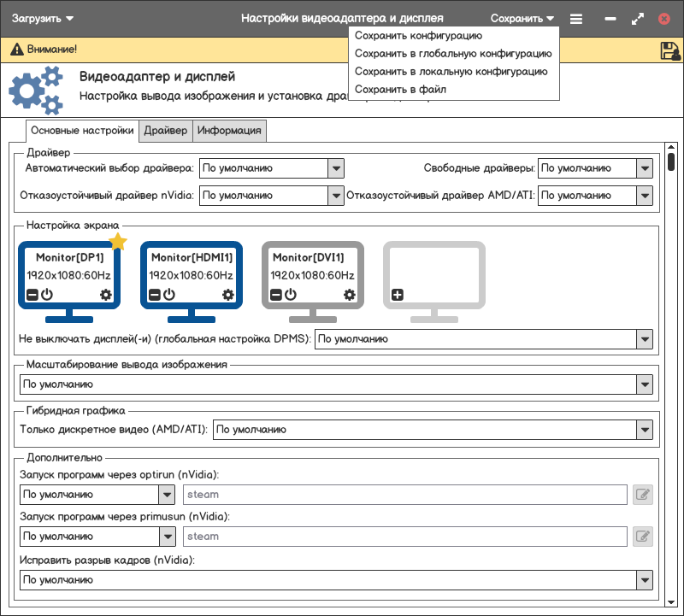This screenshot has height=616, width=684.
Task: Click the vertical scrollbar handle
Action: [671, 162]
